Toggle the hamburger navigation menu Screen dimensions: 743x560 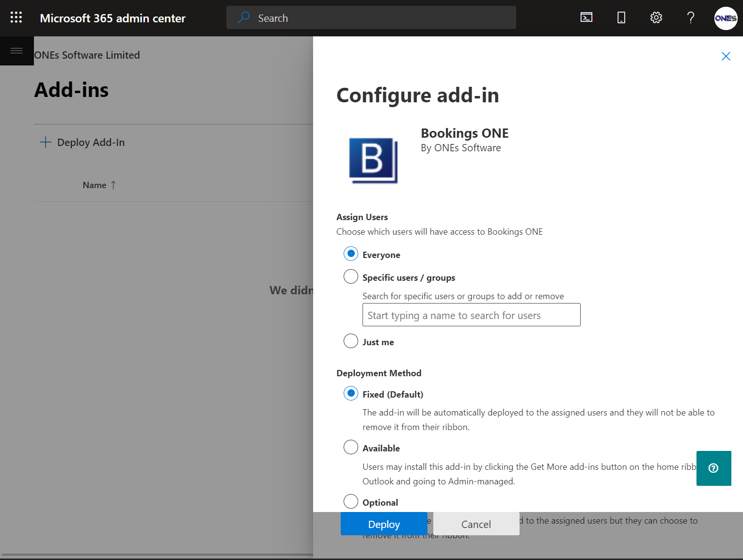[x=16, y=51]
